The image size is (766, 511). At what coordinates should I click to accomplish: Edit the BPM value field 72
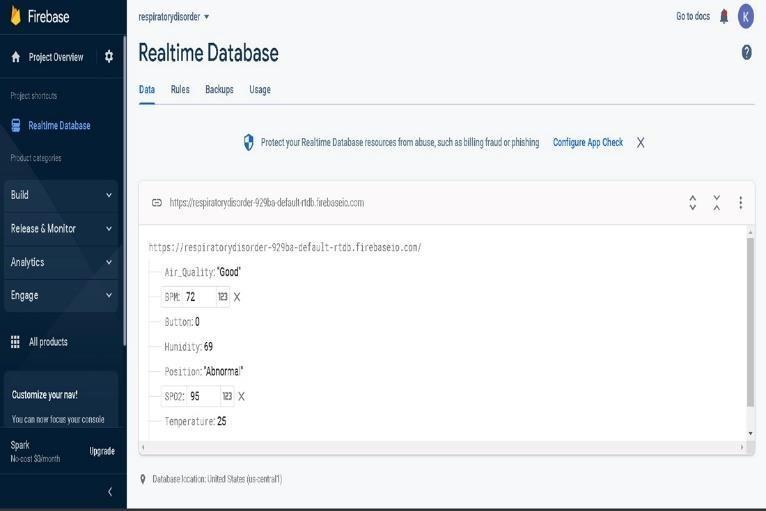199,297
